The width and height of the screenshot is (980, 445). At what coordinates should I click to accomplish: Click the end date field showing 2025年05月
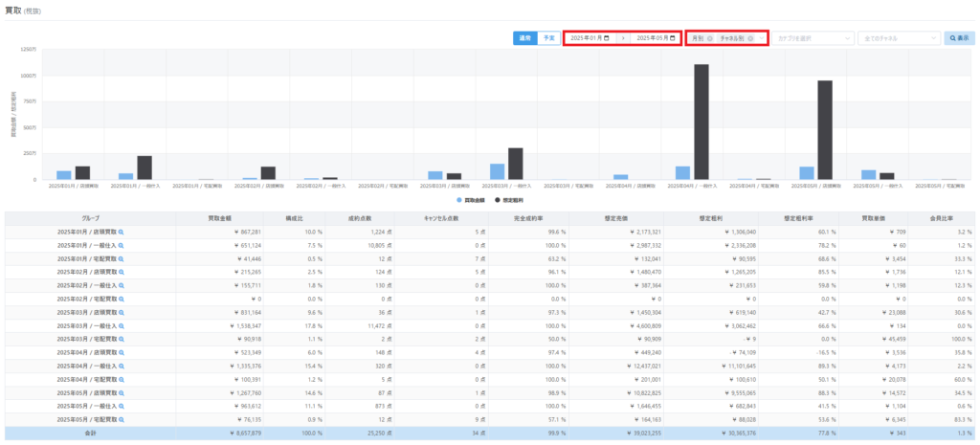point(653,38)
